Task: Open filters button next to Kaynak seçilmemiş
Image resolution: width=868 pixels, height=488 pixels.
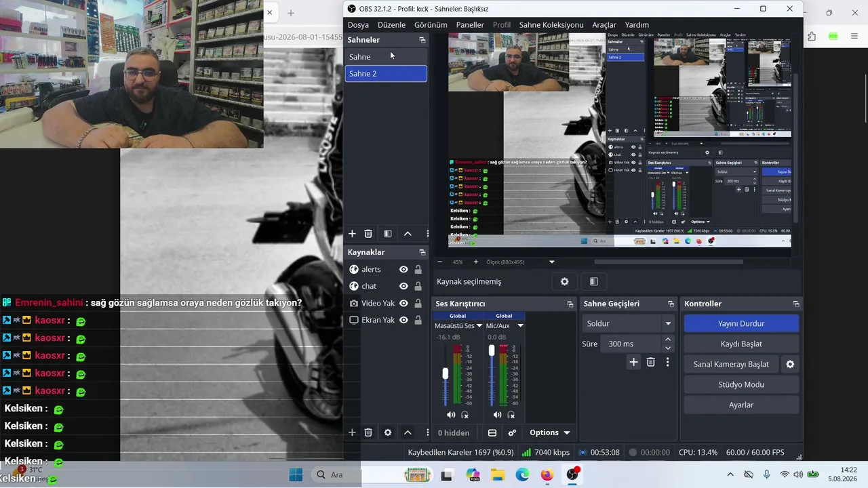Action: tap(594, 281)
